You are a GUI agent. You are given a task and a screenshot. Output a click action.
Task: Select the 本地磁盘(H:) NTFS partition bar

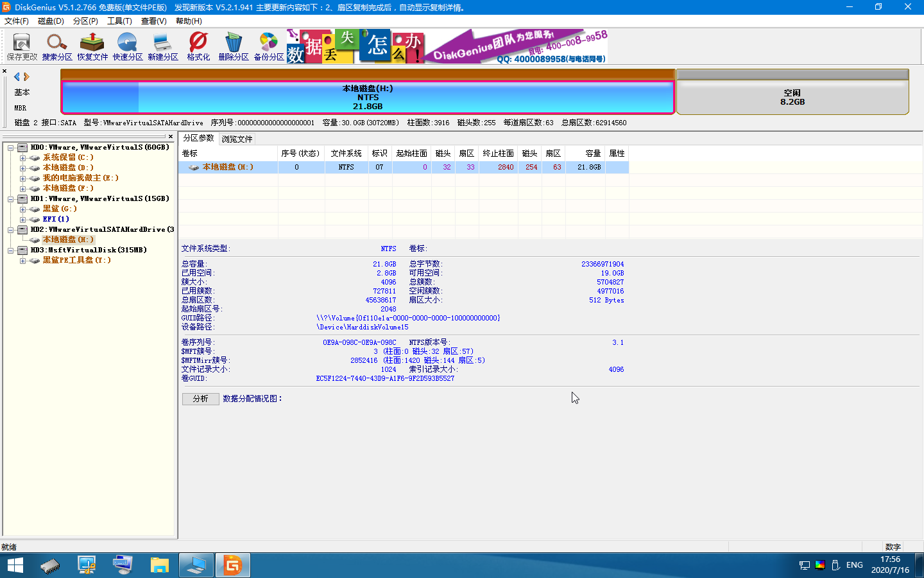point(368,97)
